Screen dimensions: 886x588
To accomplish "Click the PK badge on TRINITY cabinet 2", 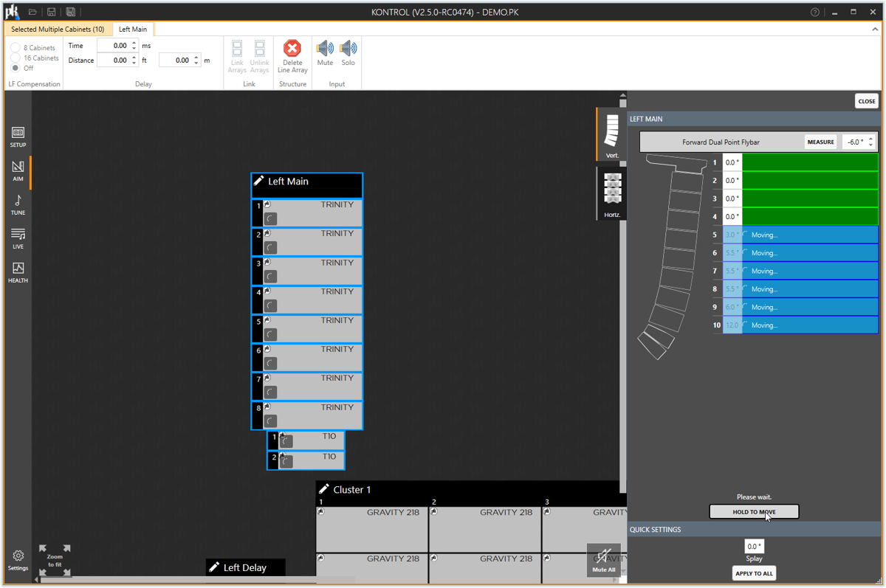I will tap(267, 233).
